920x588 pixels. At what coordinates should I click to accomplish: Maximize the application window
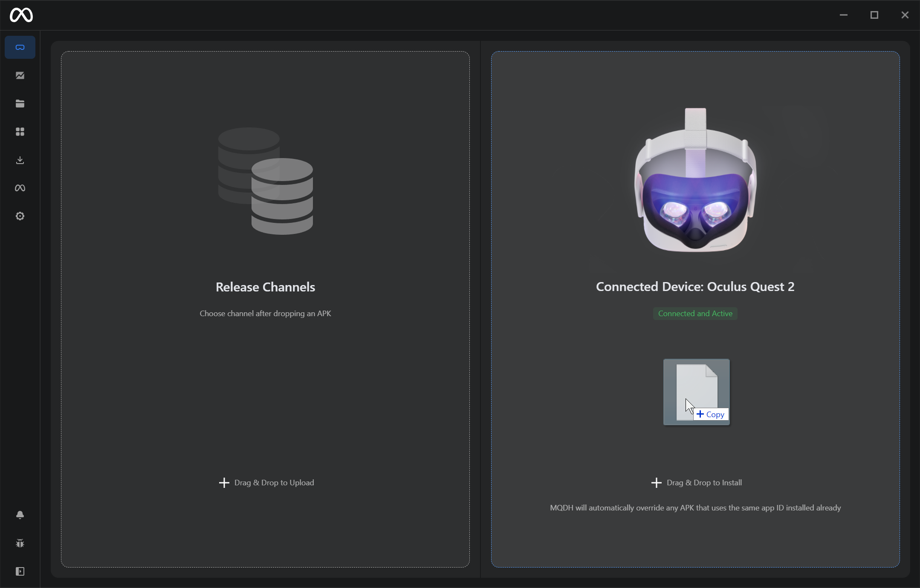(x=874, y=15)
